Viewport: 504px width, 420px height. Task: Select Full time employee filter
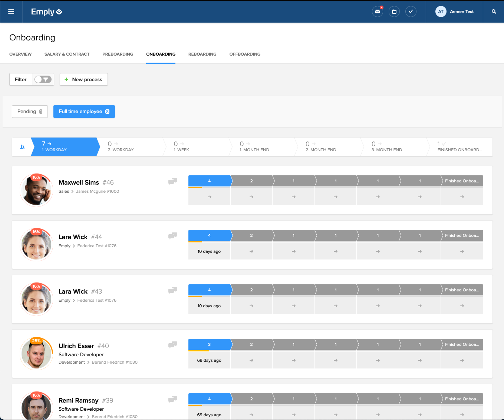[84, 112]
